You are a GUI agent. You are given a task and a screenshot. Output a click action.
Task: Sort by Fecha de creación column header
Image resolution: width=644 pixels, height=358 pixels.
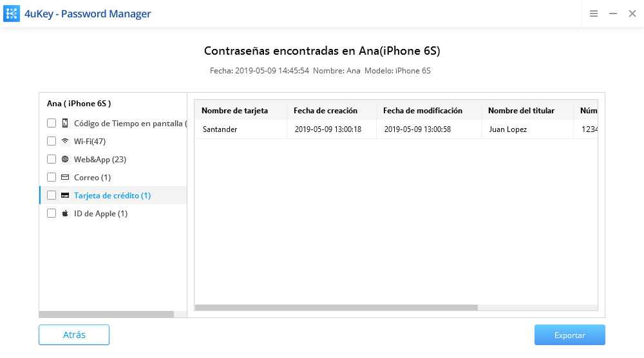point(332,110)
